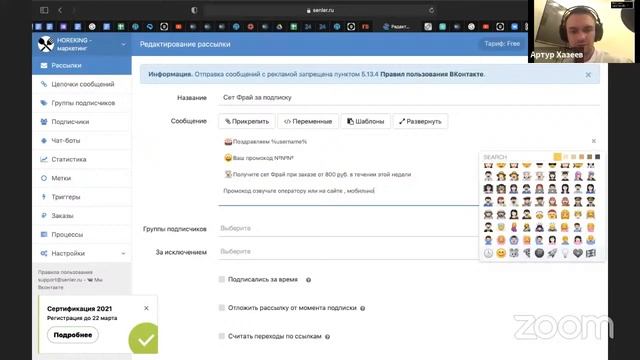Open Рассылки section envelope icon
640x360 pixels.
coord(44,65)
